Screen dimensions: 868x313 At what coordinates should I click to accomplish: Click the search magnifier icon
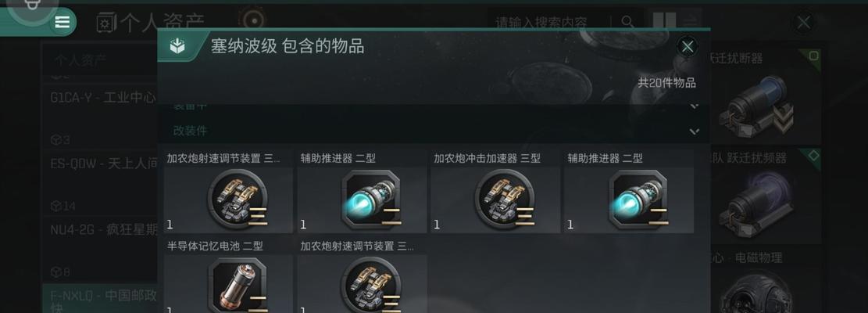click(x=627, y=22)
